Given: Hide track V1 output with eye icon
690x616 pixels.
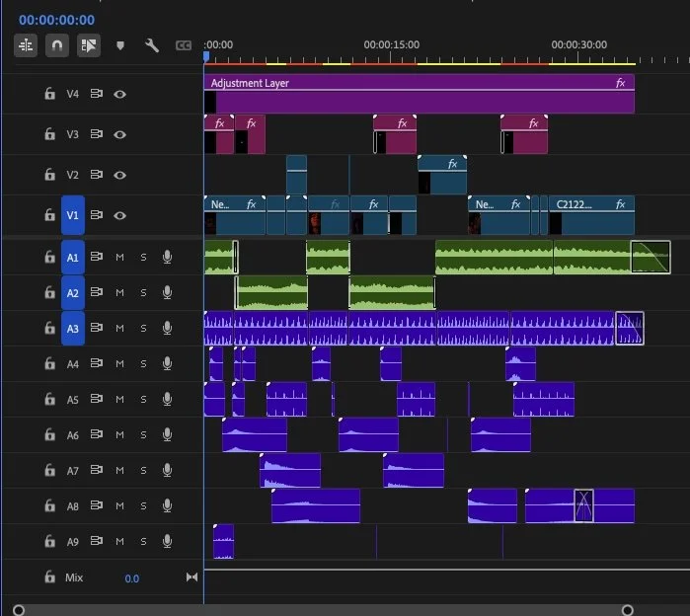Looking at the screenshot, I should coord(119,215).
